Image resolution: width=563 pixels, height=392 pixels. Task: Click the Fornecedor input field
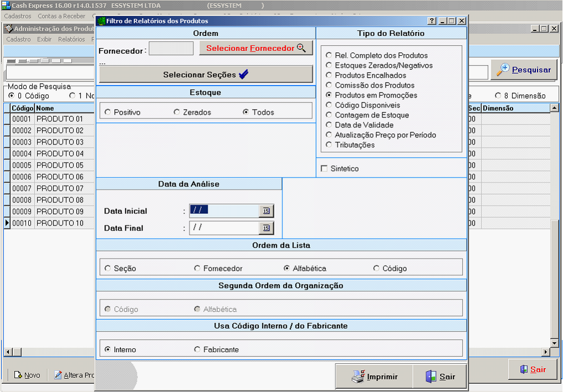point(171,49)
